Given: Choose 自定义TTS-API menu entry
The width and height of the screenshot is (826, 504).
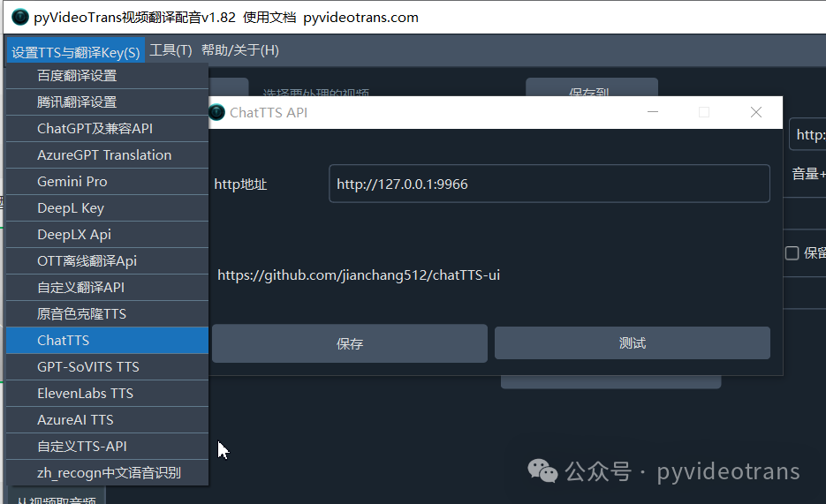Looking at the screenshot, I should tap(108, 446).
